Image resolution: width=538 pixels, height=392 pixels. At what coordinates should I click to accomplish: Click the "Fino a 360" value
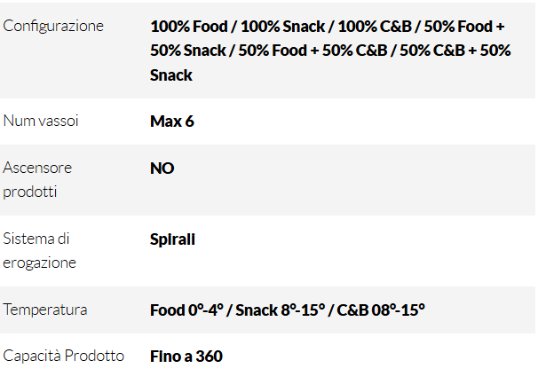(x=186, y=356)
